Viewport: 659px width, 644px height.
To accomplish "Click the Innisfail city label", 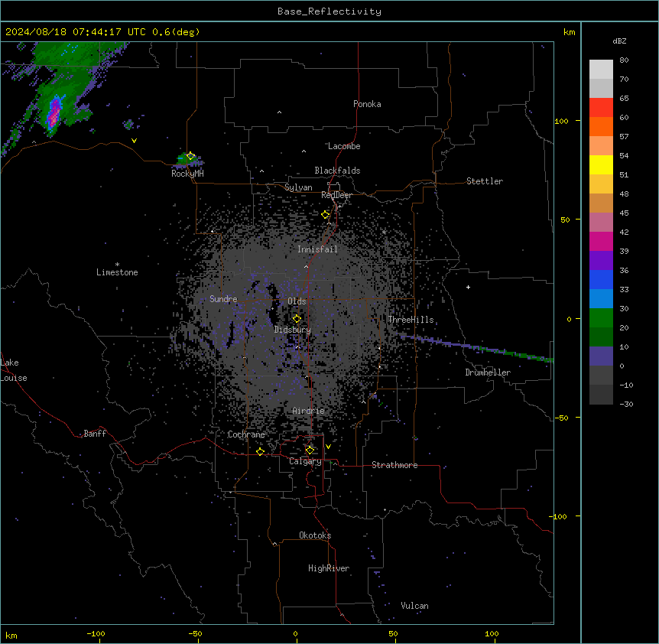I will tap(317, 249).
